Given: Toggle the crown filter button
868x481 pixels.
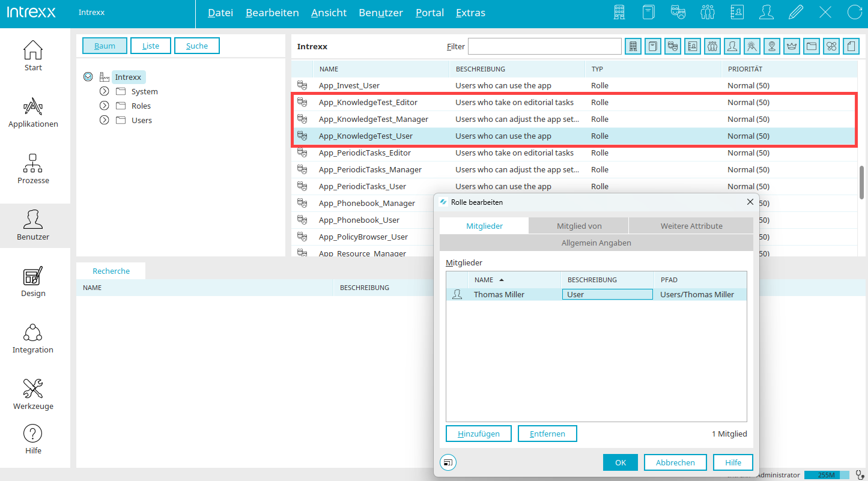Looking at the screenshot, I should 792,46.
